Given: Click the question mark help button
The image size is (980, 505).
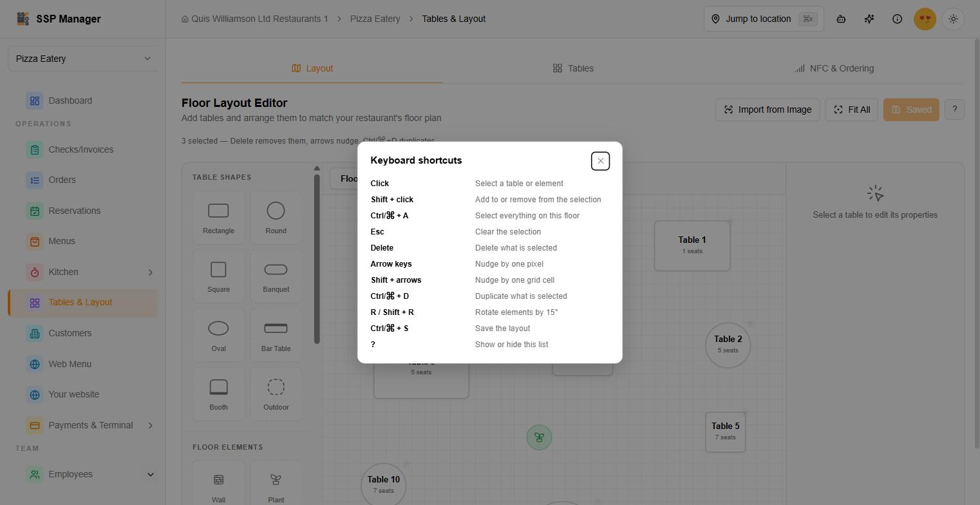Looking at the screenshot, I should point(954,110).
